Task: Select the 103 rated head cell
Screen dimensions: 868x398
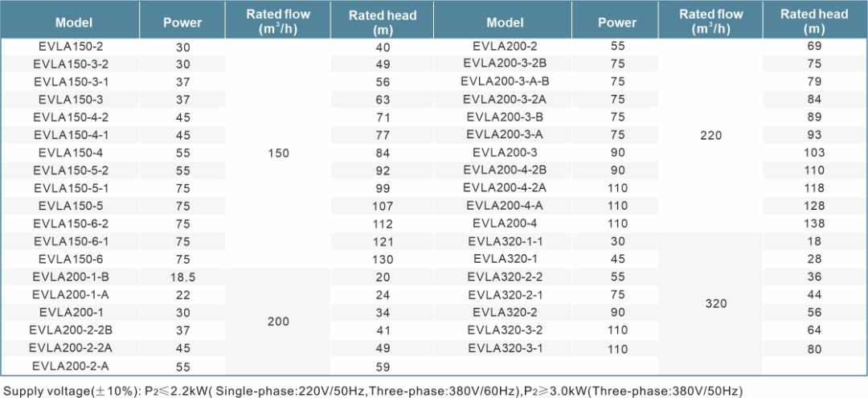Action: point(814,153)
